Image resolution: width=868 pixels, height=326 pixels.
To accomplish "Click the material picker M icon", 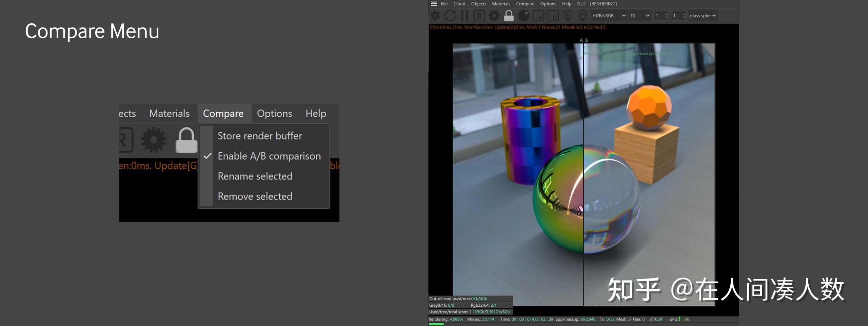I will tap(582, 16).
